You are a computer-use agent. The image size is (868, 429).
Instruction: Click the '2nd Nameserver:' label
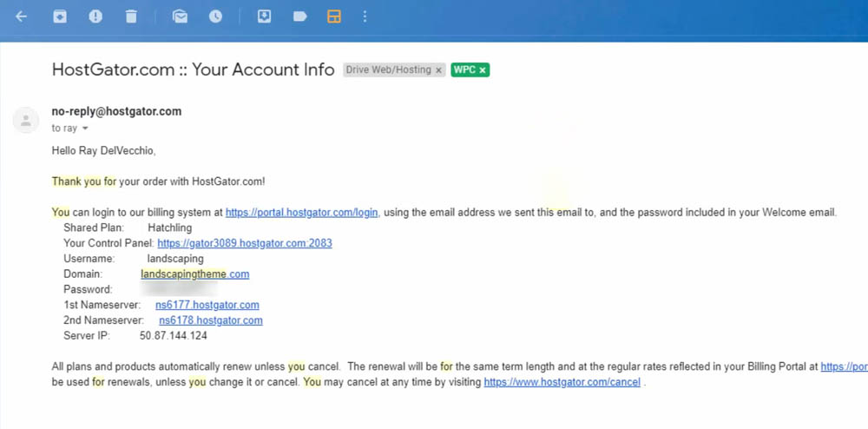point(104,320)
